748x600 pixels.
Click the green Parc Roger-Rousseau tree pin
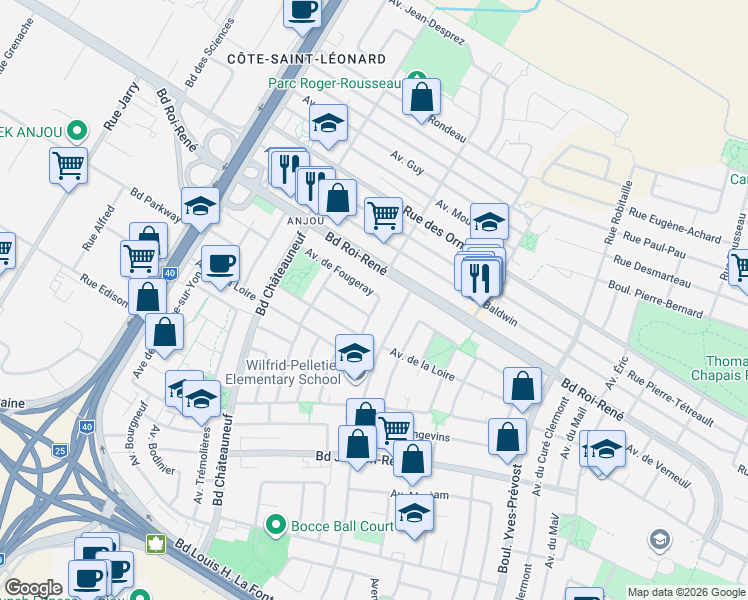point(417,76)
